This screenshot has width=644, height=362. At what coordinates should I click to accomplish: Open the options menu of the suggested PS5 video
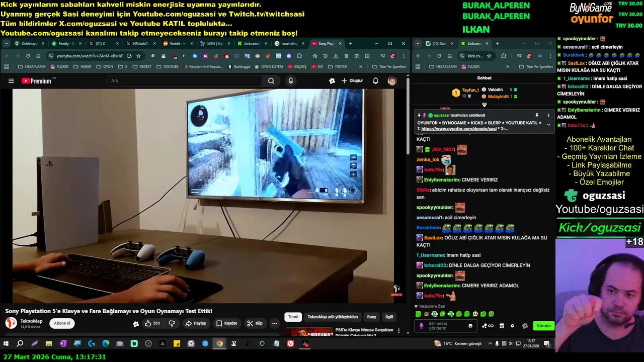point(399,331)
